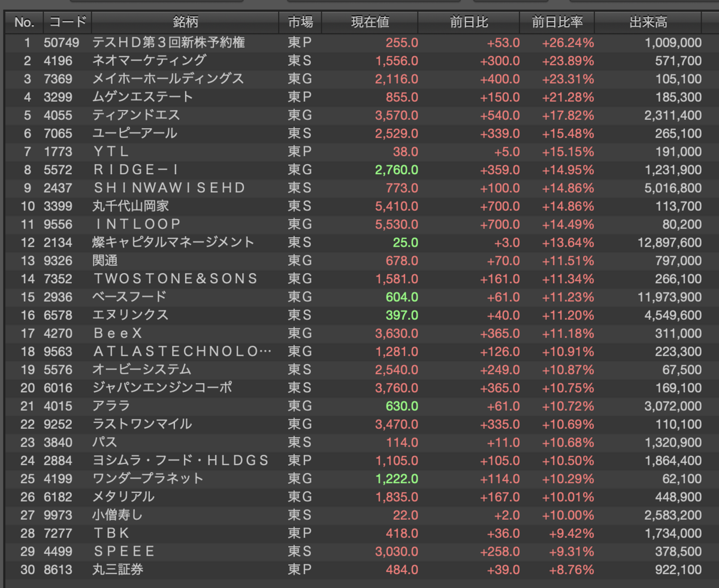Select オービーシステム stock name
Viewport: 719px width, 588px height.
142,369
